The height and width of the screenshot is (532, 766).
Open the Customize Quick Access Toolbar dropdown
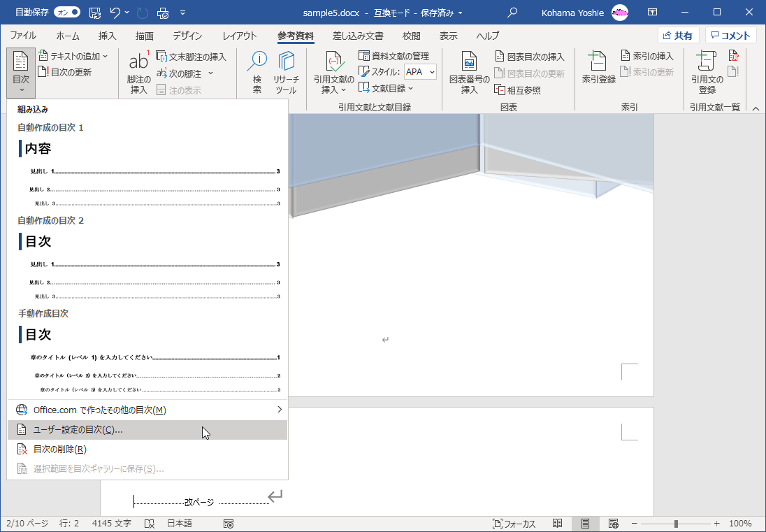point(182,13)
